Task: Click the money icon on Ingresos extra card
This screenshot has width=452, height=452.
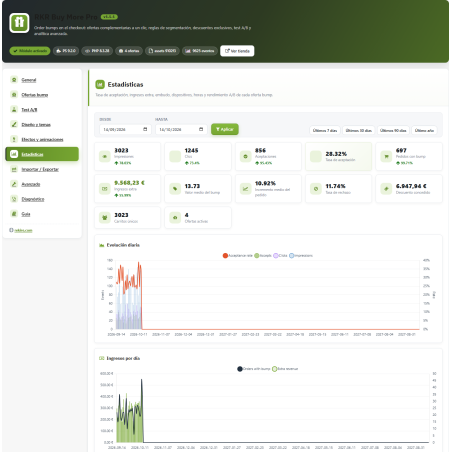Action: pyautogui.click(x=105, y=189)
